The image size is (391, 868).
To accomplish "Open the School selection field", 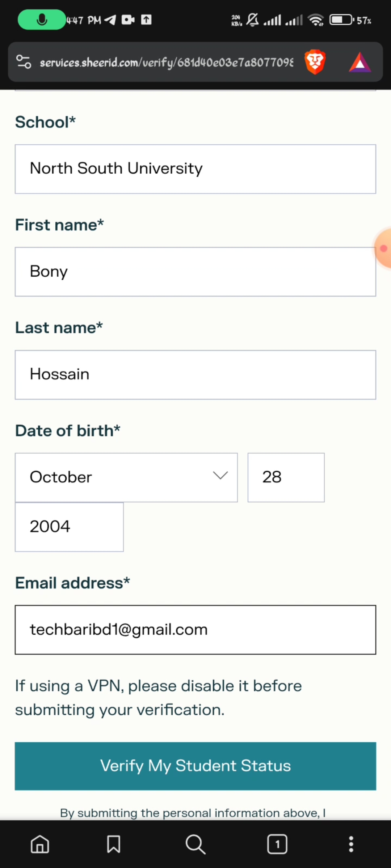I will pyautogui.click(x=195, y=169).
